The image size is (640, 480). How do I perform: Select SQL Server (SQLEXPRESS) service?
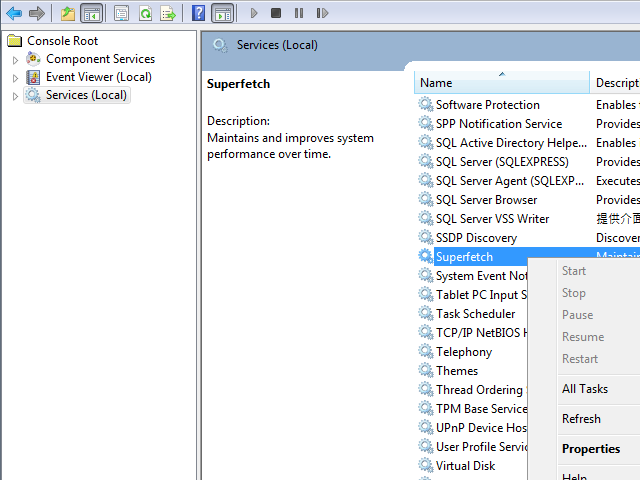pos(502,162)
